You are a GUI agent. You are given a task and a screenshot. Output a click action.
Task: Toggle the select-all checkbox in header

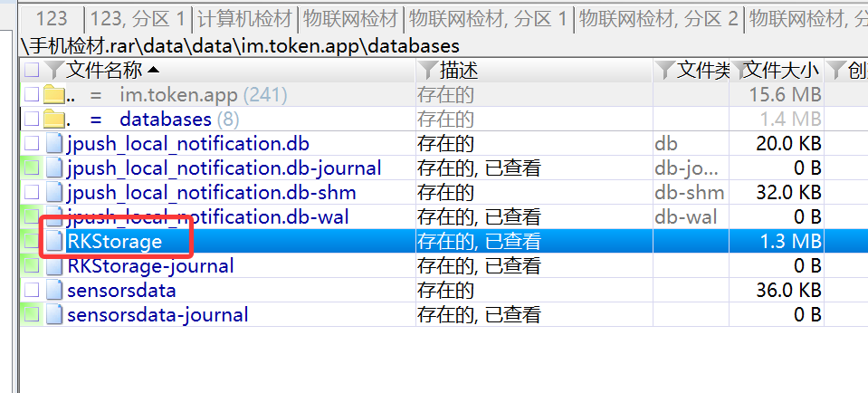pos(32,71)
